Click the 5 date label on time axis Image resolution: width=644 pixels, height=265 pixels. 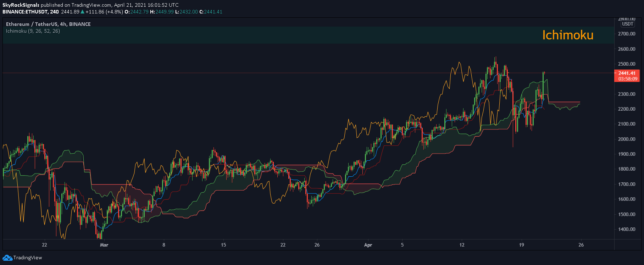[x=402, y=245]
